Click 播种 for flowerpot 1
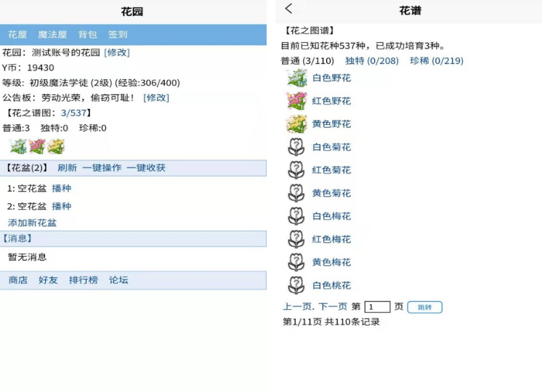This screenshot has width=542, height=392. (62, 188)
